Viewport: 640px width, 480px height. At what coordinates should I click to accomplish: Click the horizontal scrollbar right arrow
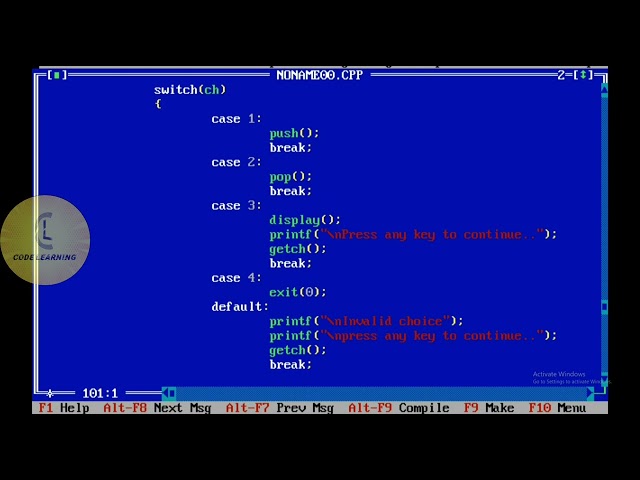(x=590, y=393)
